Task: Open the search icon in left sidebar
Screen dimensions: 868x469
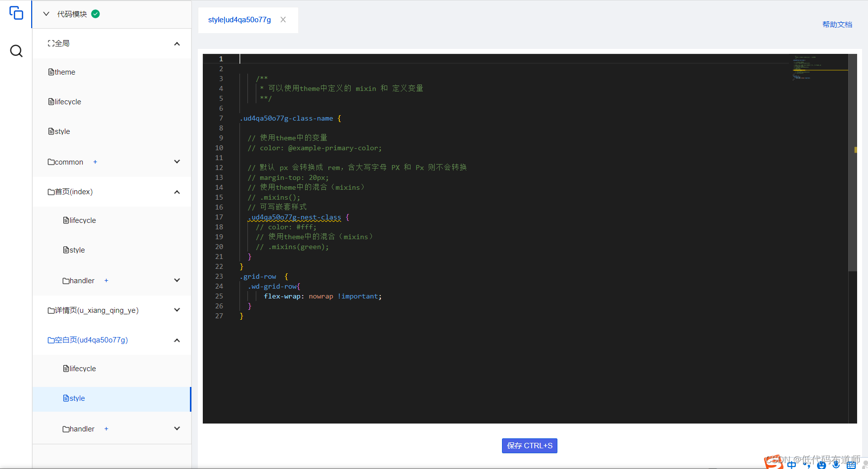Action: [16, 51]
